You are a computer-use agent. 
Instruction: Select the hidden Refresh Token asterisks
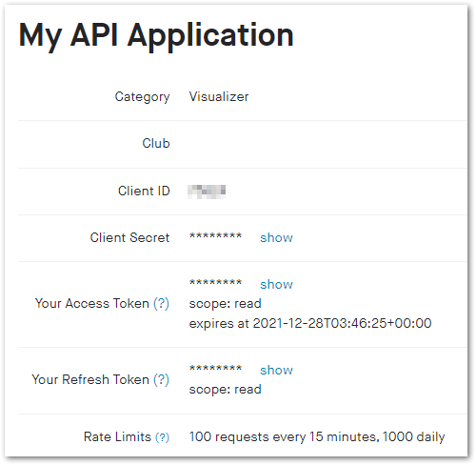[215, 369]
